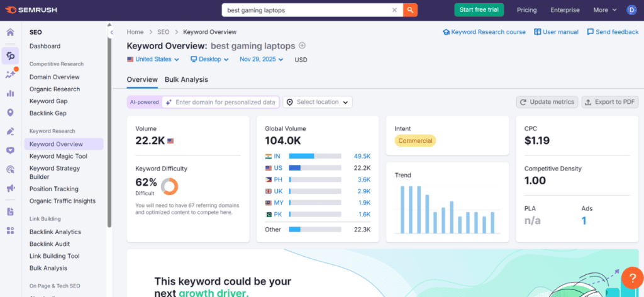Screen dimensions: 644x297
Task: Click the Update metrics button
Action: point(547,102)
